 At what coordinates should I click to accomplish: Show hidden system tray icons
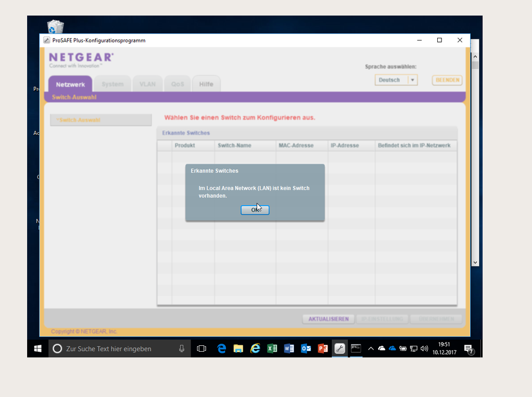point(371,349)
